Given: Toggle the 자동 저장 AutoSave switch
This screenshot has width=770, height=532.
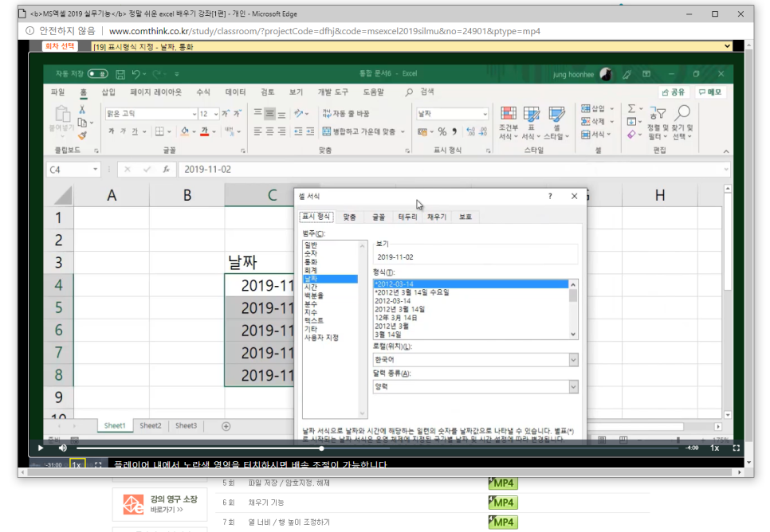Looking at the screenshot, I should pyautogui.click(x=98, y=73).
